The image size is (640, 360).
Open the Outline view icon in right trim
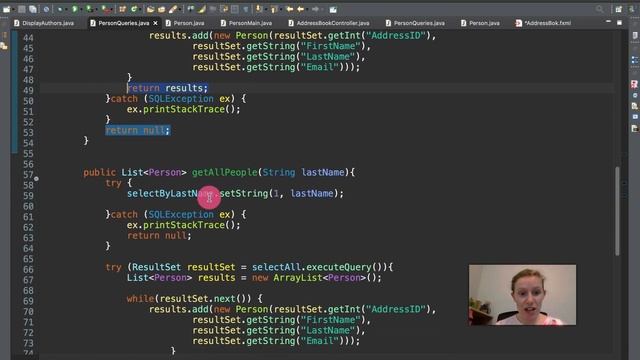click(x=635, y=60)
